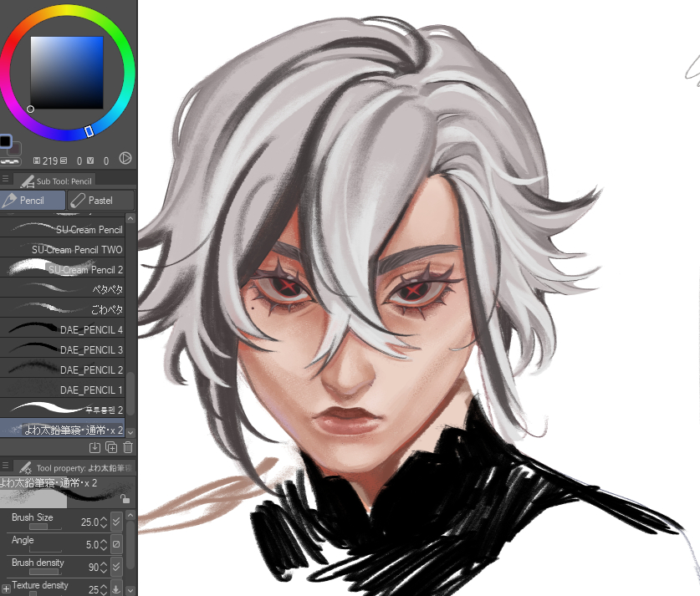Click the color wheel play arrow icon

pyautogui.click(x=125, y=158)
